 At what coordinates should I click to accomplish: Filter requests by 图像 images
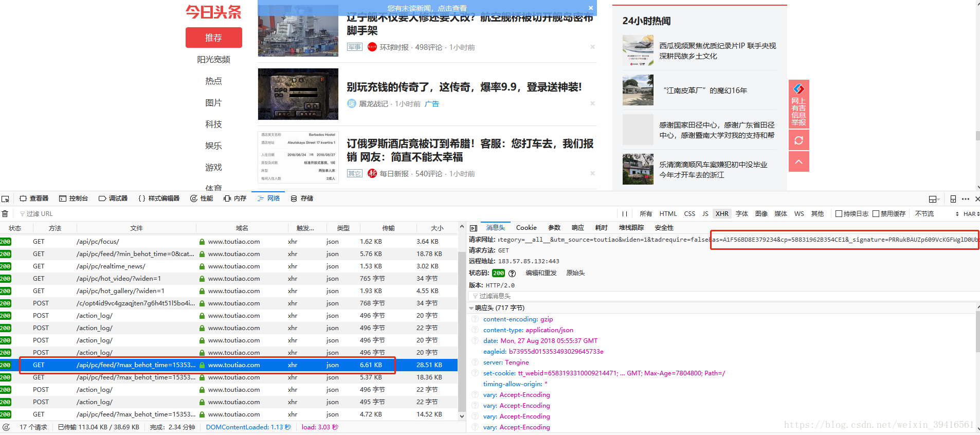click(761, 214)
